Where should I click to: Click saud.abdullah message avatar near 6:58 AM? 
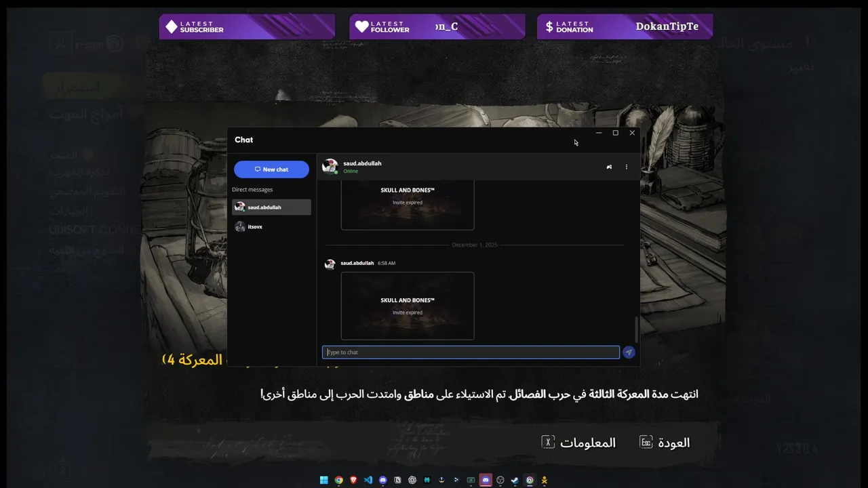pos(330,264)
